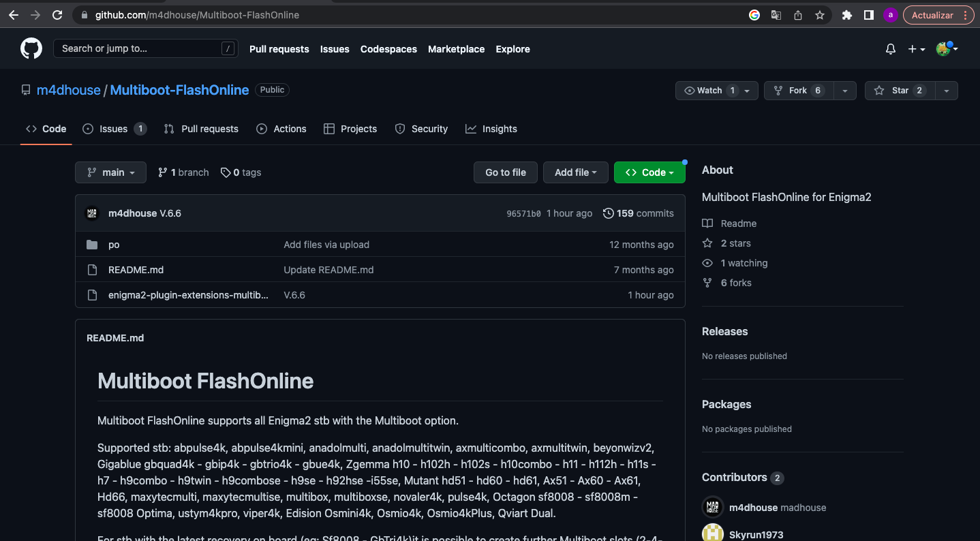The image size is (980, 541).
Task: Expand the Add file dropdown
Action: coord(575,172)
